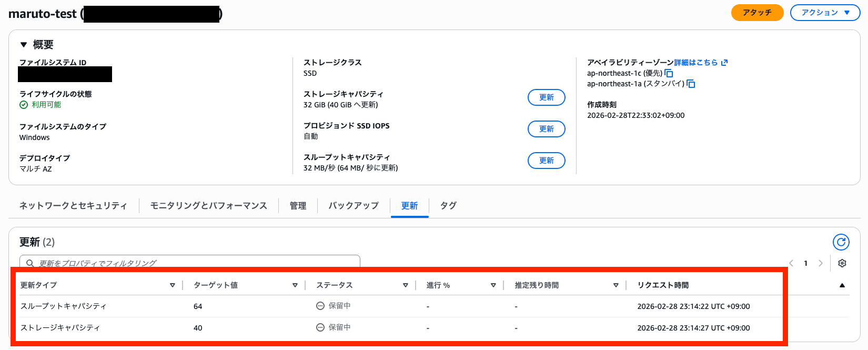Copy ap-northeast-1a standby zone name
The height and width of the screenshot is (350, 868).
pyautogui.click(x=691, y=84)
